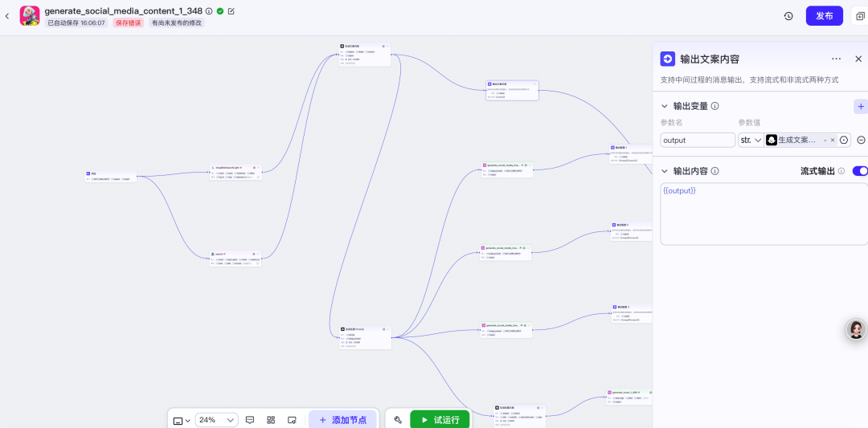Click the 添加节点 add node button
The height and width of the screenshot is (428, 868).
coord(342,420)
